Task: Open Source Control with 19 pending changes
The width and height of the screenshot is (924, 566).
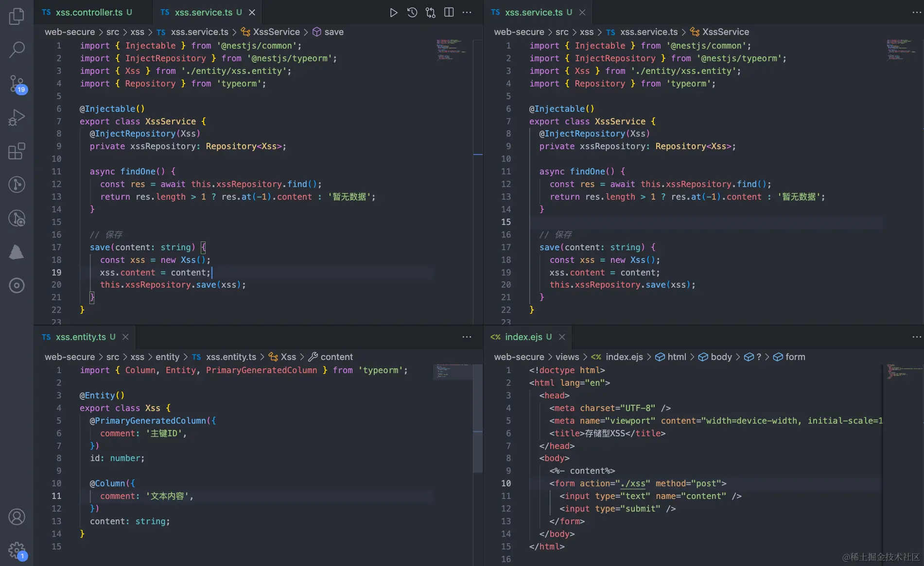Action: click(17, 84)
